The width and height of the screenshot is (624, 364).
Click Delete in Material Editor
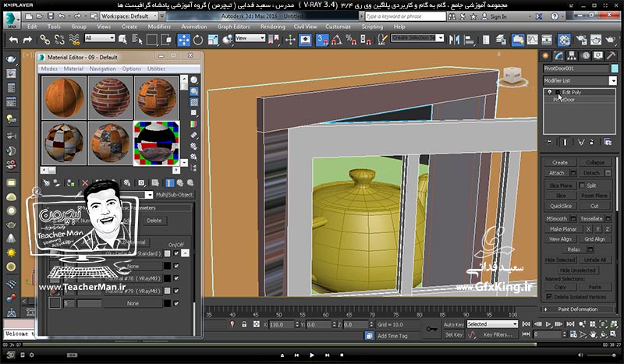(x=154, y=221)
